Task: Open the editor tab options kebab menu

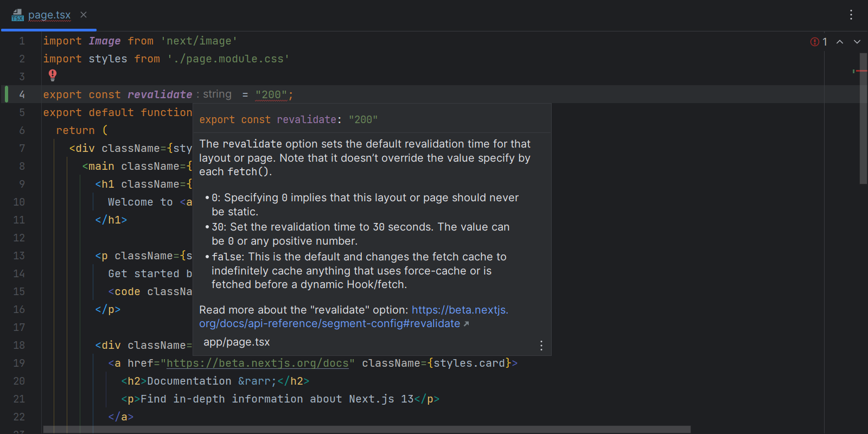Action: coord(851,15)
